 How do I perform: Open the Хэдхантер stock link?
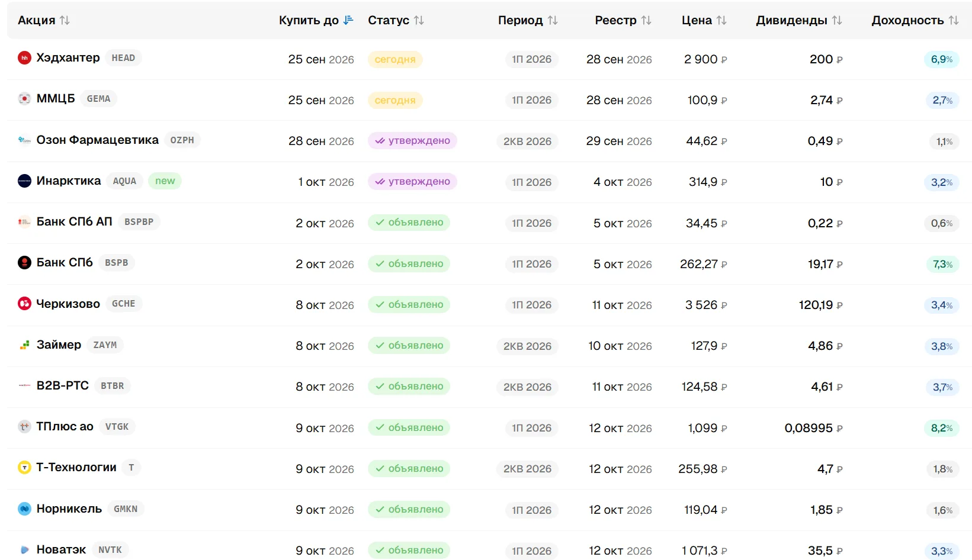pyautogui.click(x=68, y=58)
